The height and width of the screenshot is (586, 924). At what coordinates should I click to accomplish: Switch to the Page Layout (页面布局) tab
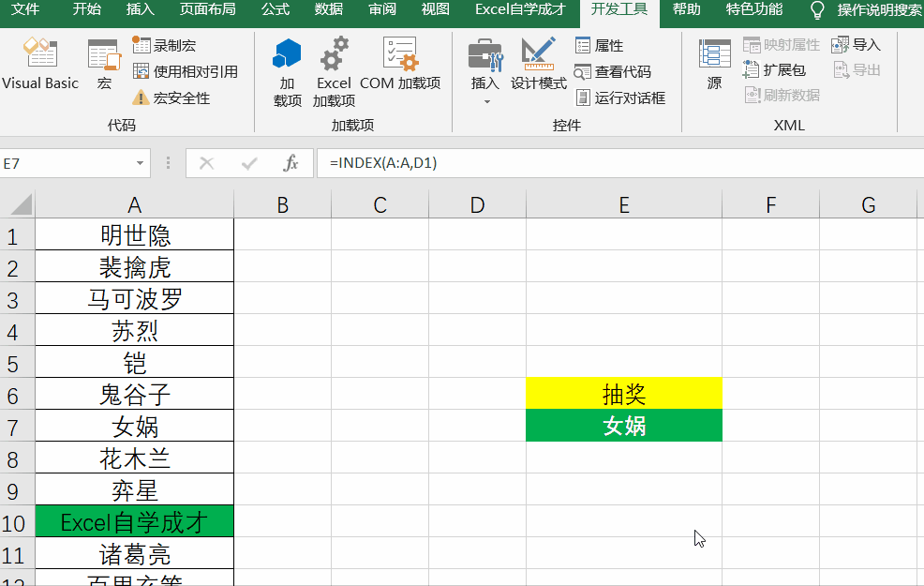(207, 9)
